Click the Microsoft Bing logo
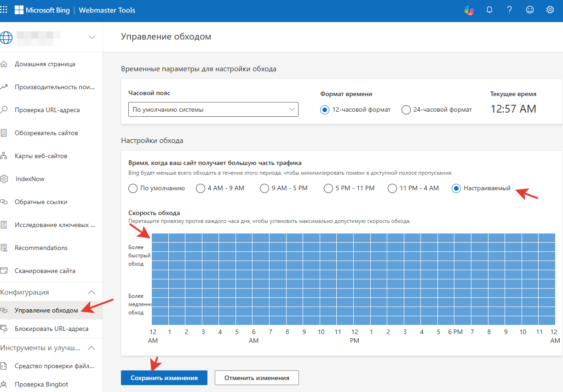The image size is (563, 392). pyautogui.click(x=42, y=10)
